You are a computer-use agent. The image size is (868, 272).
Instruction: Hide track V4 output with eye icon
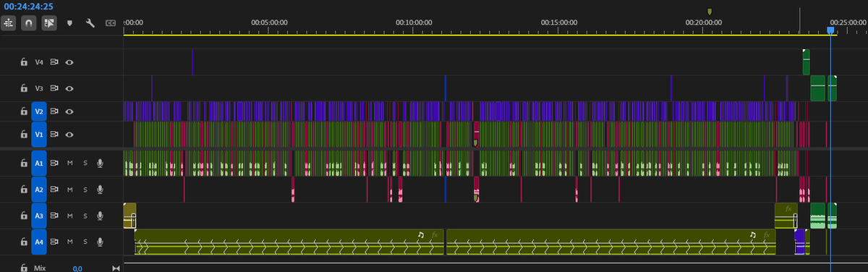click(70, 62)
